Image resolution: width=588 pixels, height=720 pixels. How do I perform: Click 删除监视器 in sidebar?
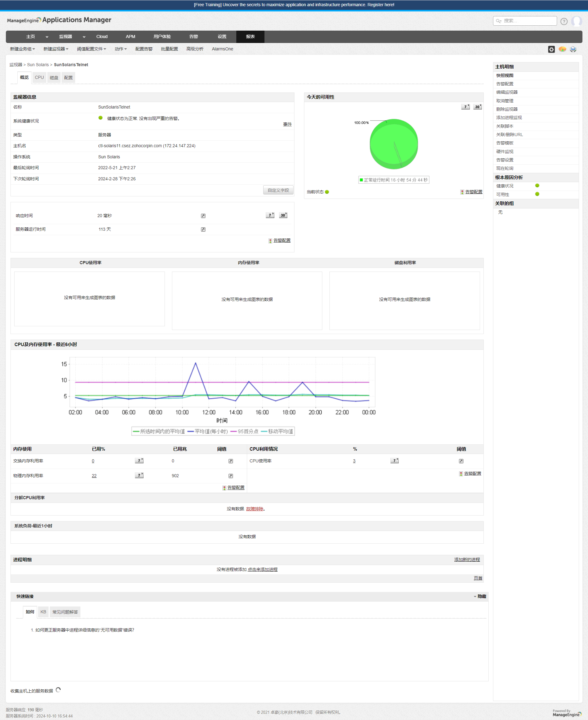coord(507,109)
